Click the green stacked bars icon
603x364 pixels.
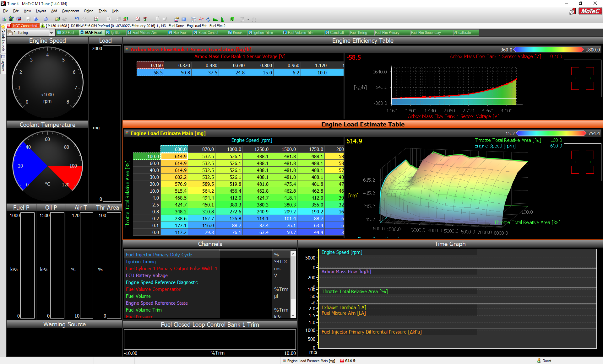click(223, 19)
